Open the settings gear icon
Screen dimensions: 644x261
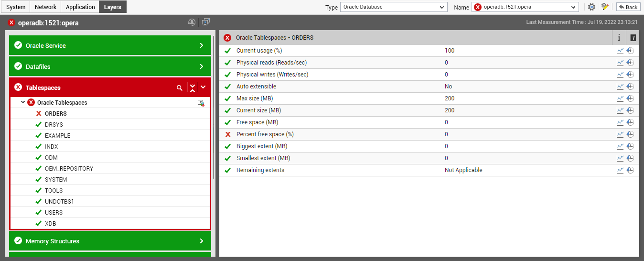click(x=591, y=7)
